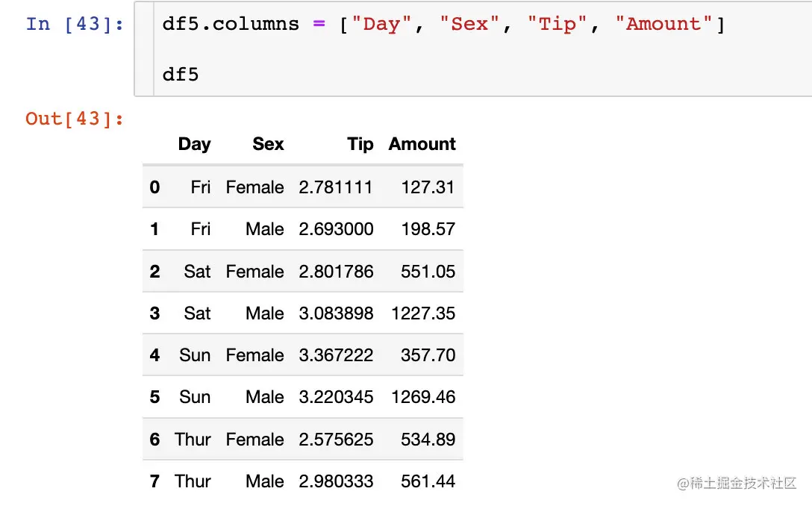This screenshot has height=506, width=812.
Task: Click the Amount value 1269.46
Action: click(x=423, y=397)
